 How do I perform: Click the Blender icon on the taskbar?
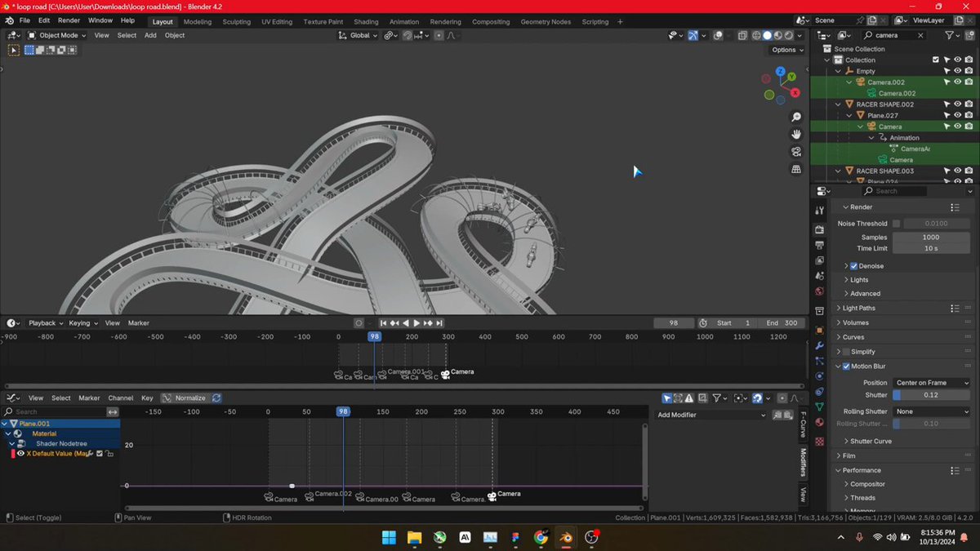[566, 537]
